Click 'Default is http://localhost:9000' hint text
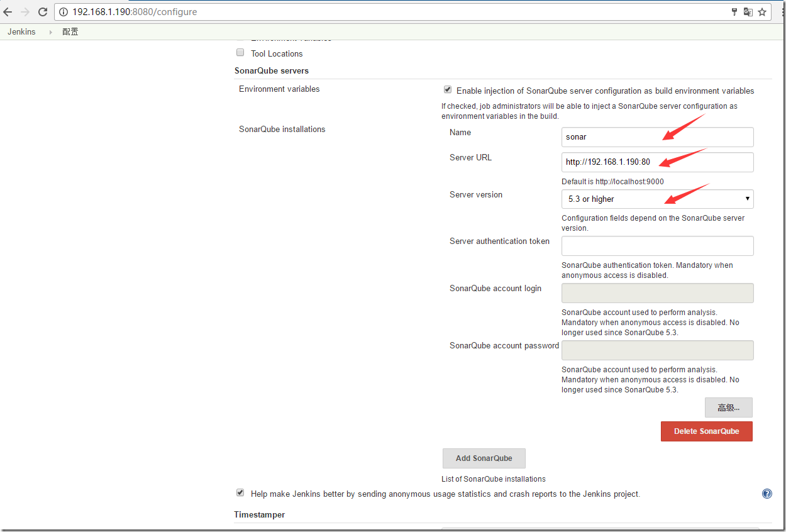The height and width of the screenshot is (532, 786). (612, 182)
